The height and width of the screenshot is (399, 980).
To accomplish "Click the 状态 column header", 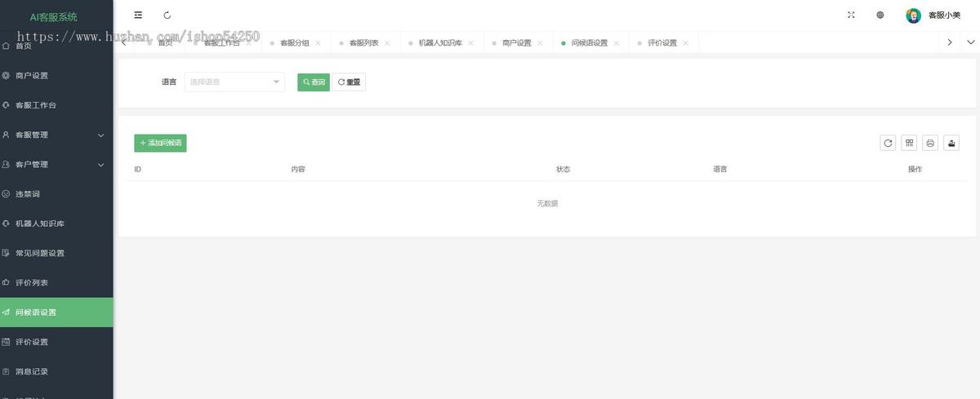I will (563, 169).
